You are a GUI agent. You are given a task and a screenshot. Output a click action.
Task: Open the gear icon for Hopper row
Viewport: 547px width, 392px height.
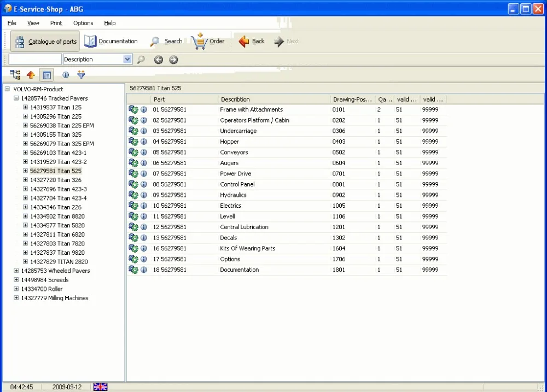coord(133,141)
